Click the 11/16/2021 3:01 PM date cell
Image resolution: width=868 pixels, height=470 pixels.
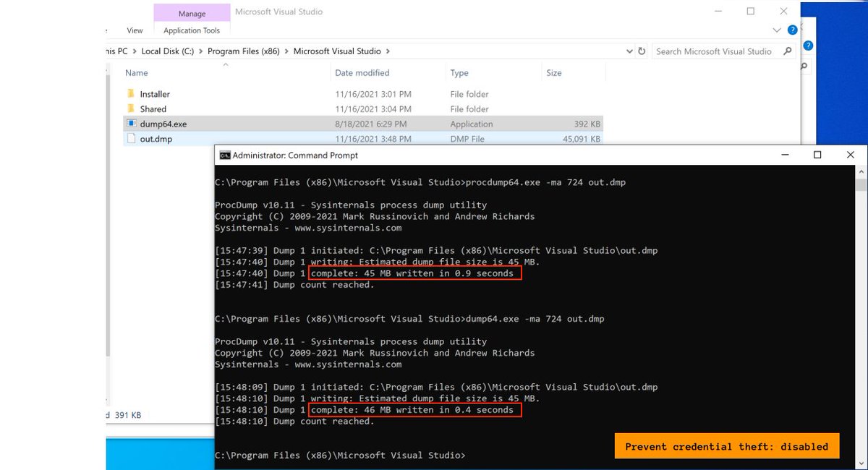pos(373,94)
